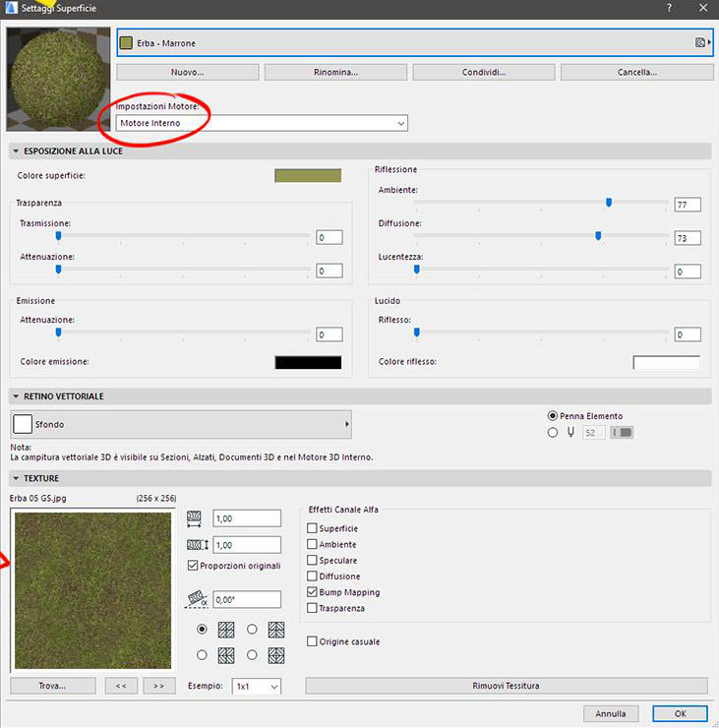Click the texture horizontal size icon
The height and width of the screenshot is (728, 719).
[194, 517]
